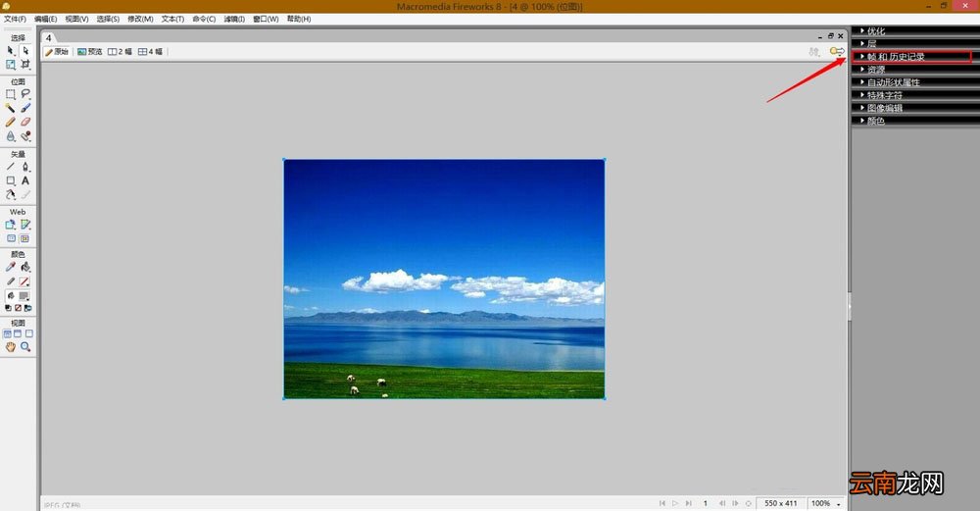This screenshot has width=980, height=511.
Task: Open the 滤镜 menu
Action: pyautogui.click(x=234, y=19)
